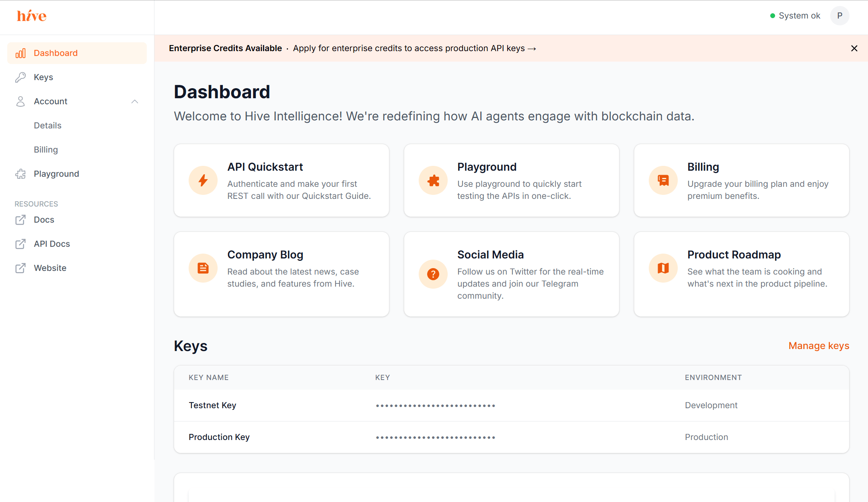Click the System ok status indicator
868x502 pixels.
(x=773, y=16)
